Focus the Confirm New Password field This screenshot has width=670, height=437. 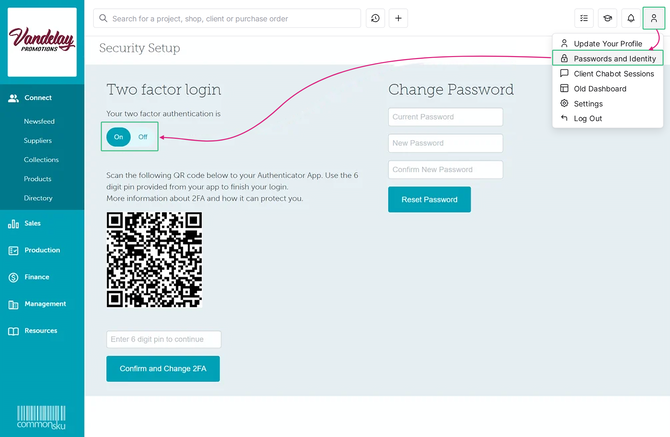tap(446, 170)
